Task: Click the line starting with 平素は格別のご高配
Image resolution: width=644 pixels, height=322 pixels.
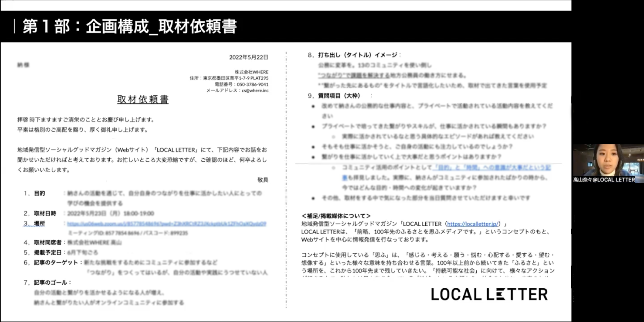Action: pyautogui.click(x=83, y=130)
